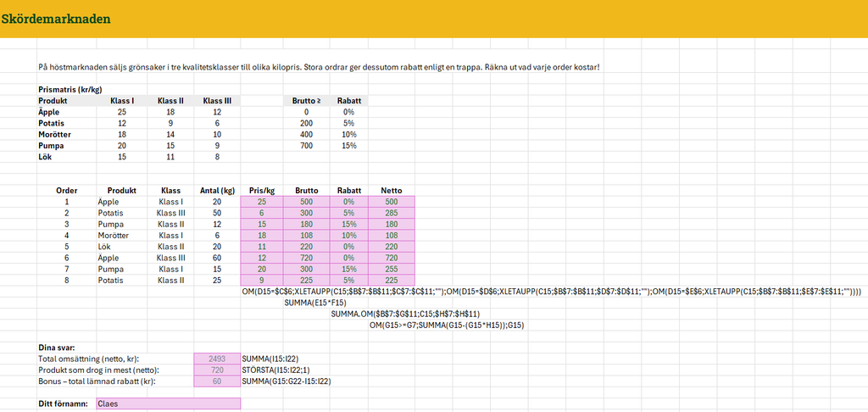The image size is (868, 412).
Task: Select order 3's Brutto cell showing 180
Action: click(x=306, y=225)
